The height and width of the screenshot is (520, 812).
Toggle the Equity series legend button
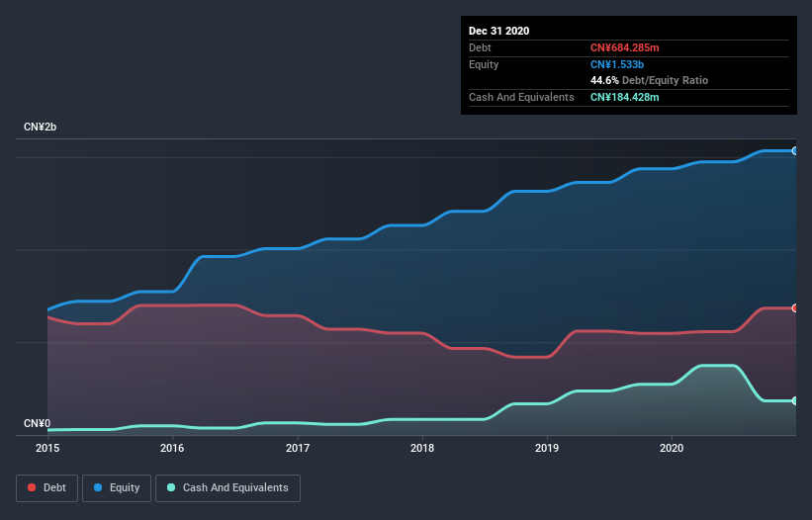click(117, 488)
